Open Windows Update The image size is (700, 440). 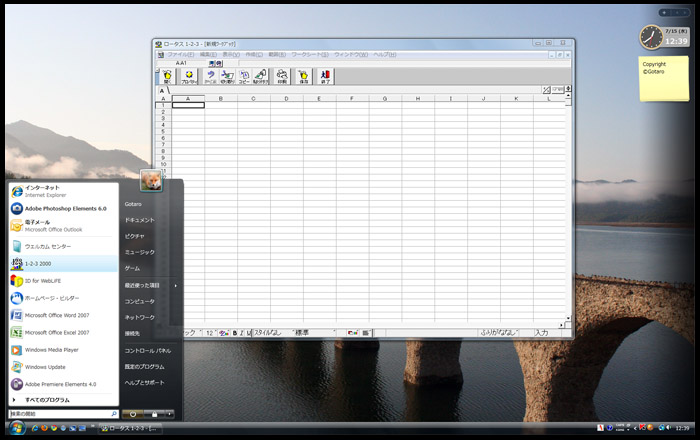click(x=64, y=367)
